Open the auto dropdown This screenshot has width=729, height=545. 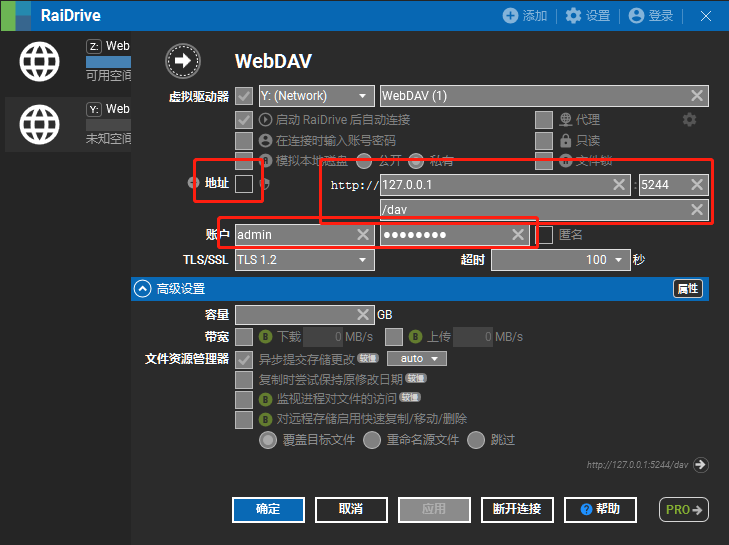click(x=417, y=359)
